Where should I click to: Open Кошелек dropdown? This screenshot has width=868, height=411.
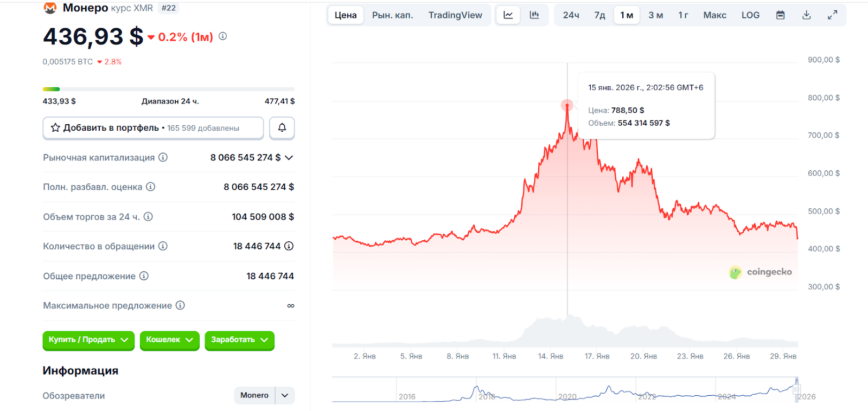pyautogui.click(x=170, y=340)
